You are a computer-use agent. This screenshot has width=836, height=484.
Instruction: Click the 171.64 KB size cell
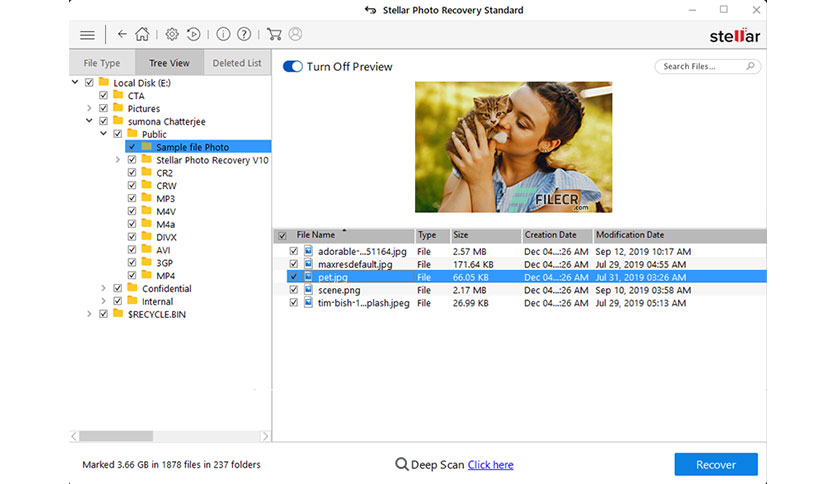tap(473, 264)
